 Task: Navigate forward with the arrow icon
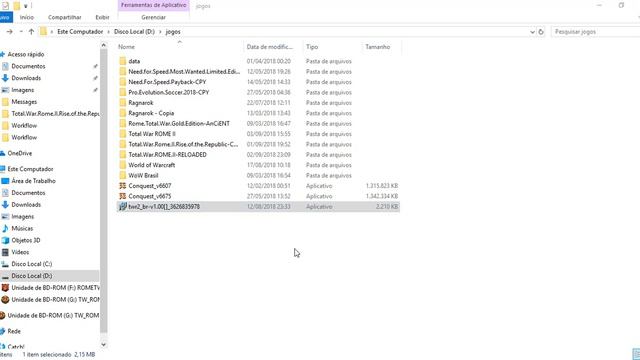[9, 32]
